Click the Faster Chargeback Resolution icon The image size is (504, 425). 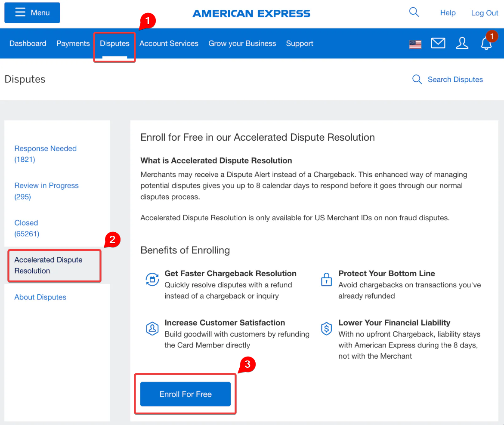tap(152, 279)
